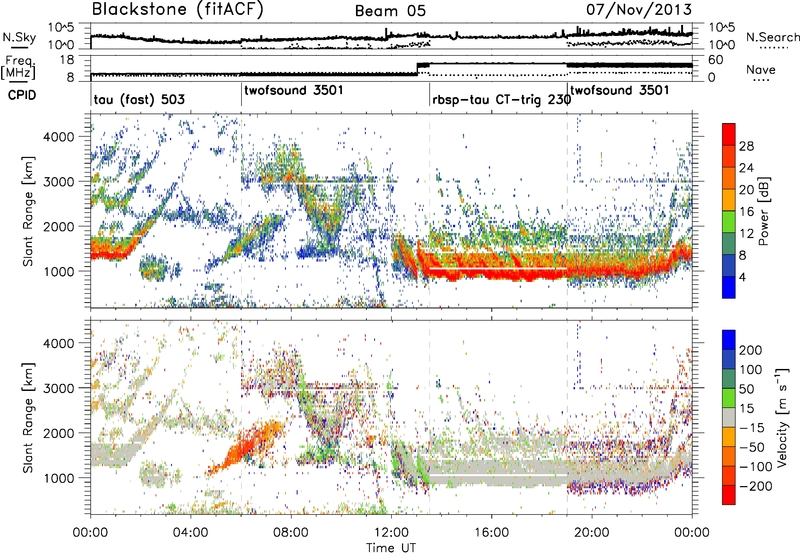
Task: Click the 'Nave' legend label
Action: click(x=761, y=69)
